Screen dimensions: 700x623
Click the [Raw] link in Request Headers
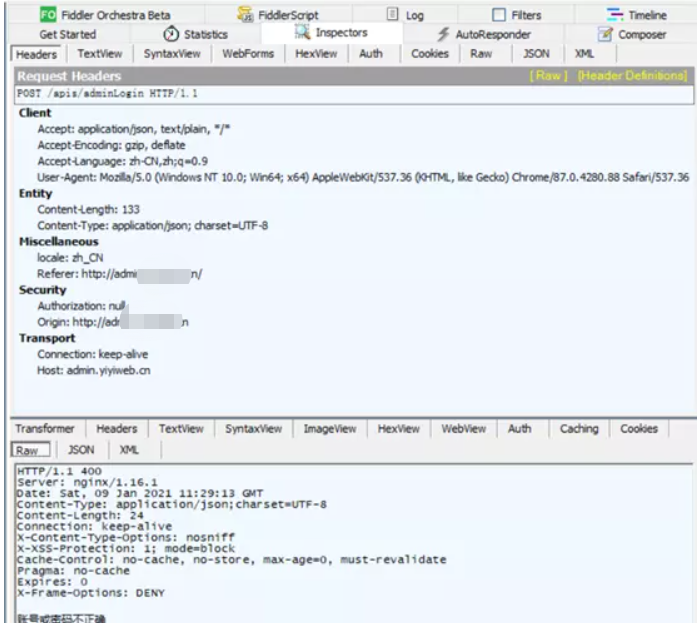[x=548, y=75]
